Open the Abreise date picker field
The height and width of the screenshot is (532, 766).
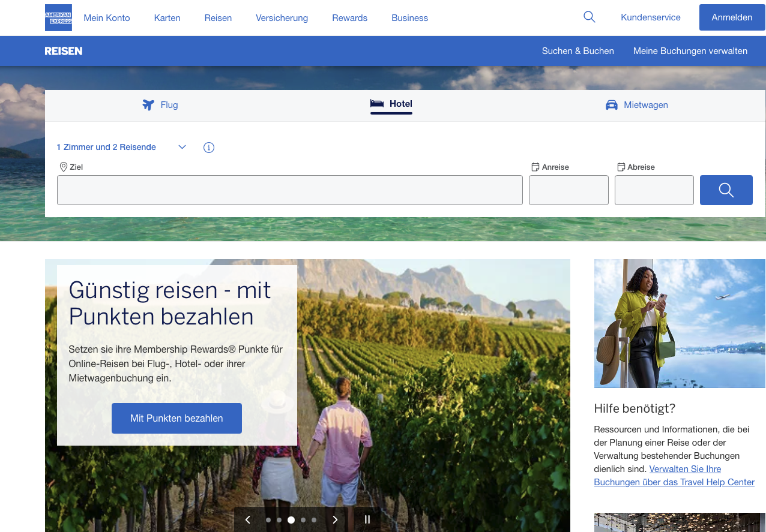(x=654, y=190)
